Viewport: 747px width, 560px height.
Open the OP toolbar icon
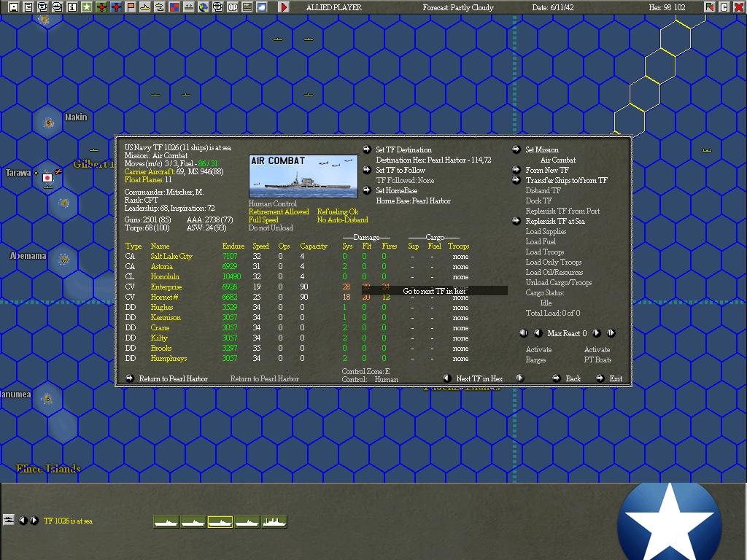(233, 7)
